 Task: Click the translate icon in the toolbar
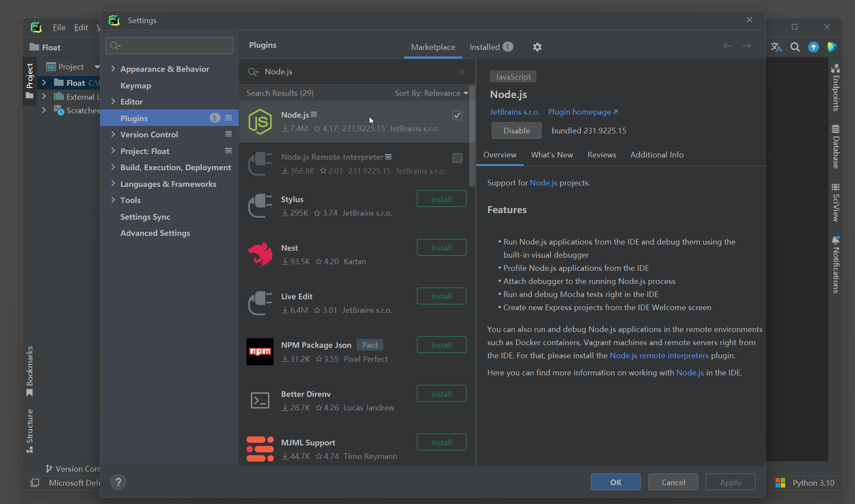(776, 47)
